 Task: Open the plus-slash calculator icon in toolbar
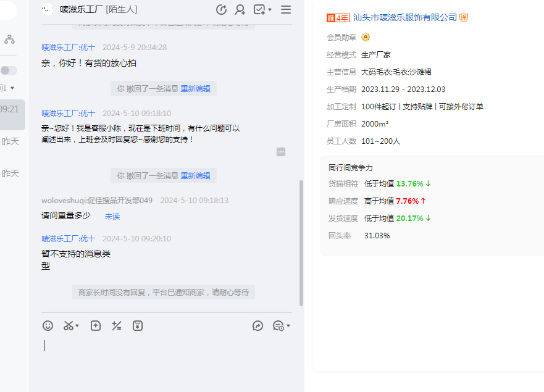116,326
